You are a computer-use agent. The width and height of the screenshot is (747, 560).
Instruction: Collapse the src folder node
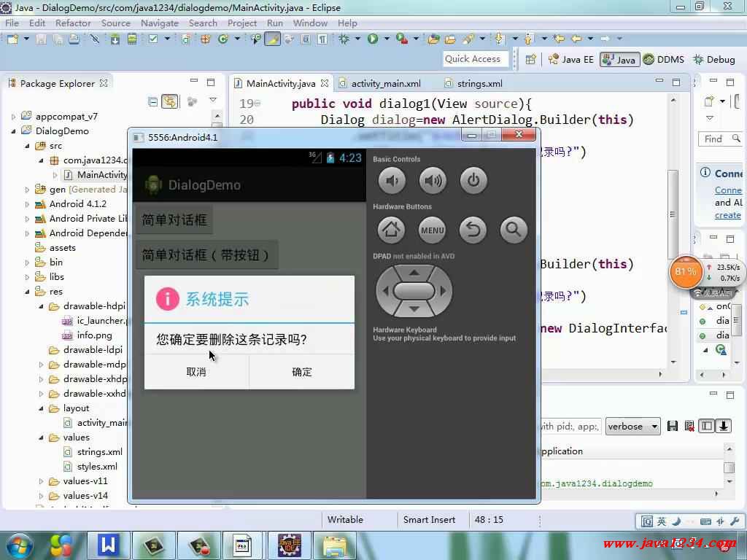coord(27,146)
